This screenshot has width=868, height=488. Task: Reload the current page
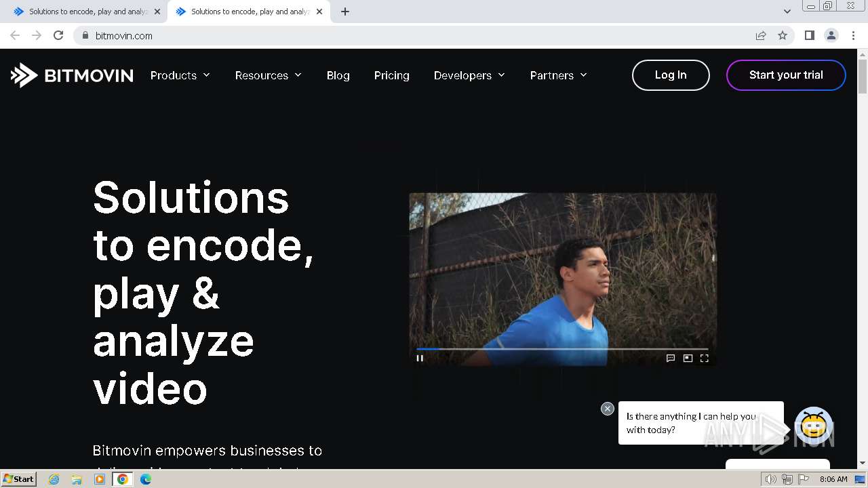[58, 35]
